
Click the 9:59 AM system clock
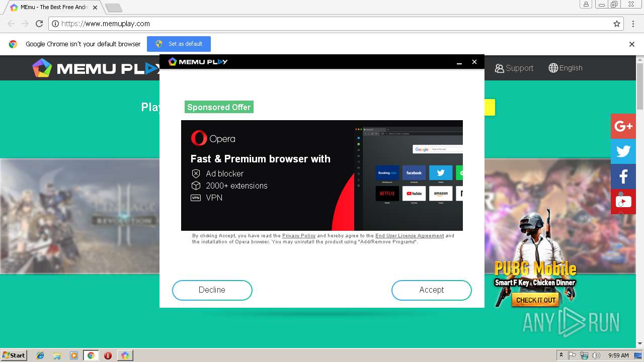click(618, 355)
